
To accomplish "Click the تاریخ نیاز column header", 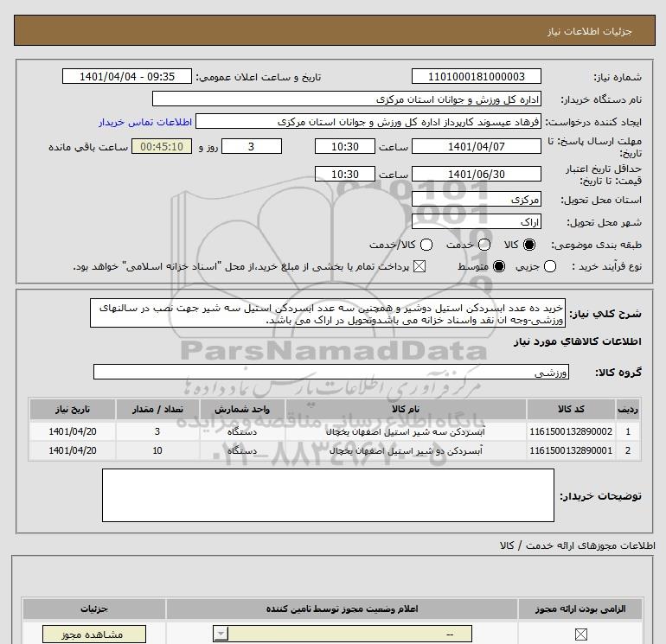I will (x=72, y=409).
